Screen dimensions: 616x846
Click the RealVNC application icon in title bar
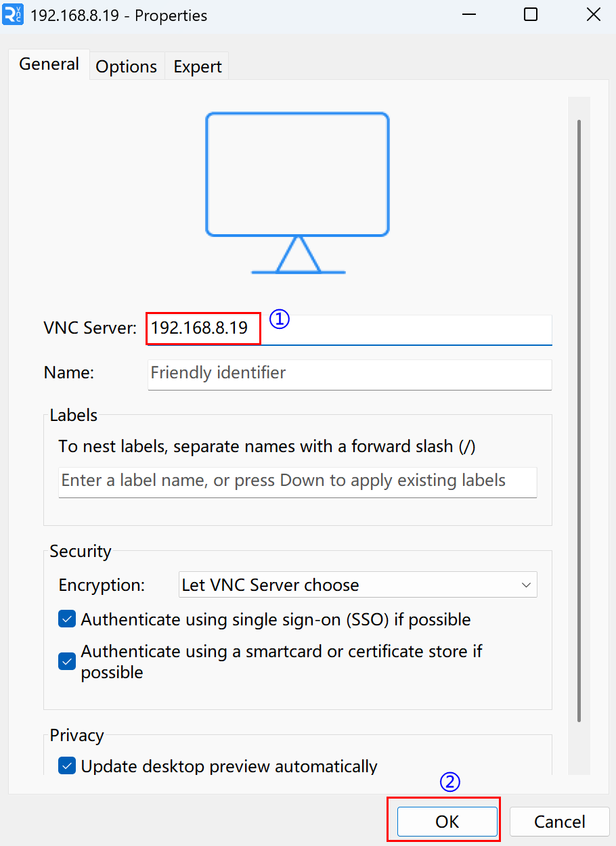[13, 14]
